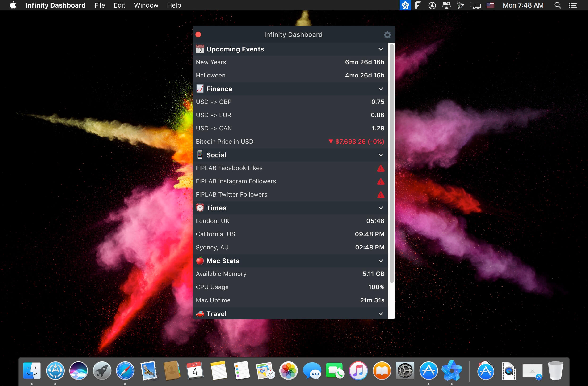Viewport: 588px width, 386px height.
Task: Collapse the Upcoming Events section
Action: click(x=380, y=49)
